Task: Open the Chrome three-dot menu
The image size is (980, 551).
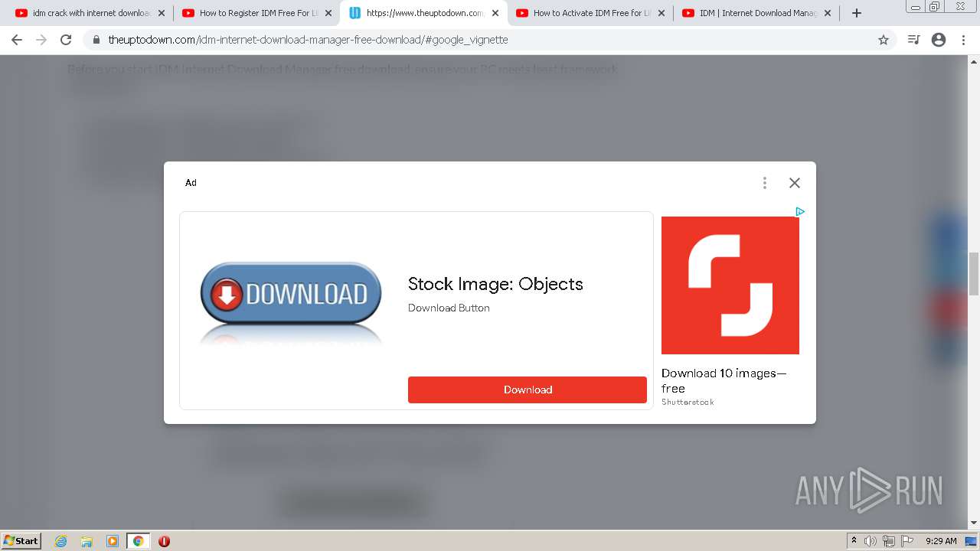Action: pyautogui.click(x=963, y=40)
